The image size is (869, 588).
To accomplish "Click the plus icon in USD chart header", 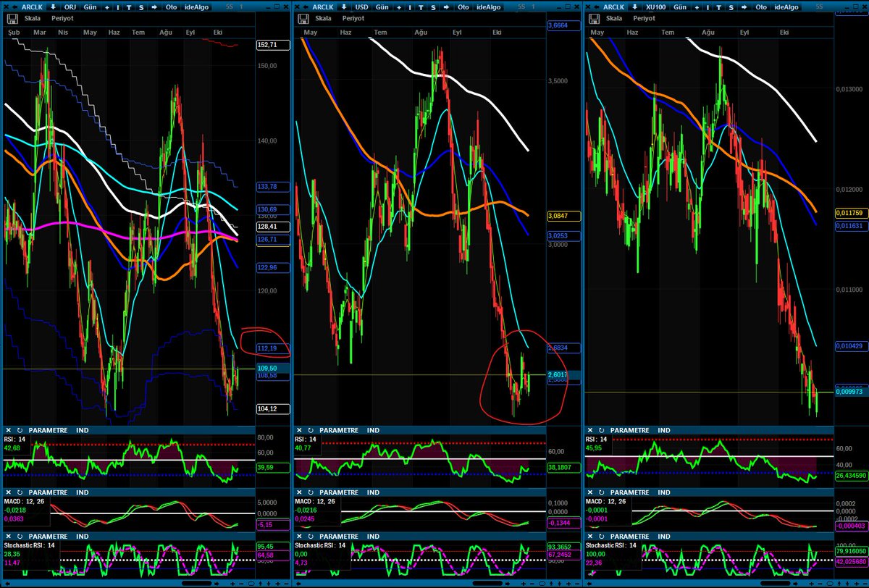I will click(x=399, y=7).
